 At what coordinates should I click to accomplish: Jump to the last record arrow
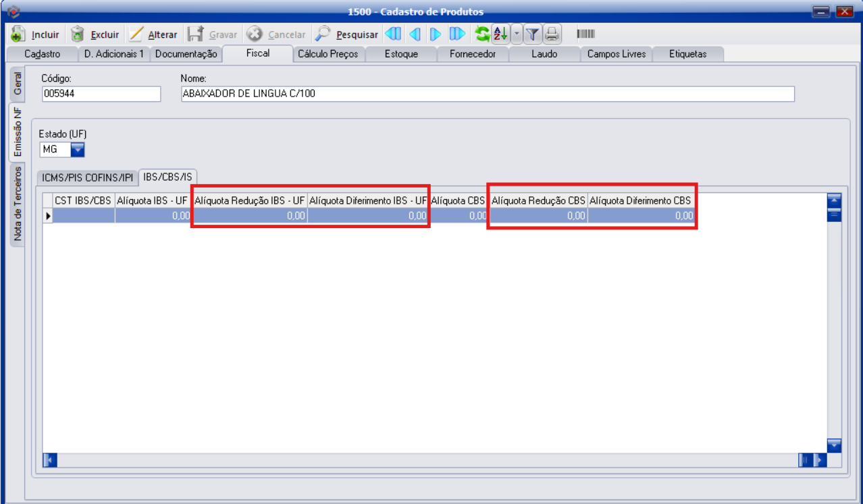457,34
